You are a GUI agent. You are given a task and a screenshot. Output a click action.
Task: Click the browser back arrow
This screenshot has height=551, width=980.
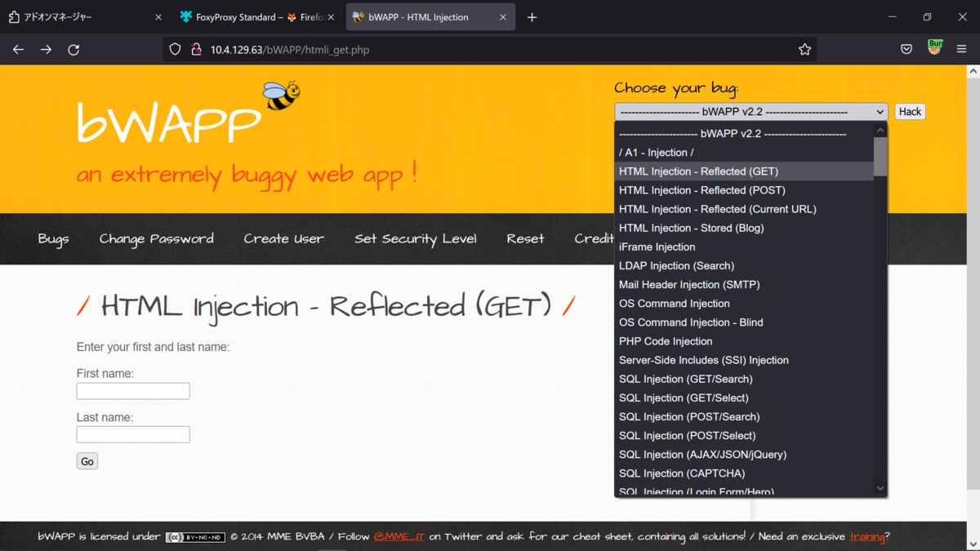(18, 50)
